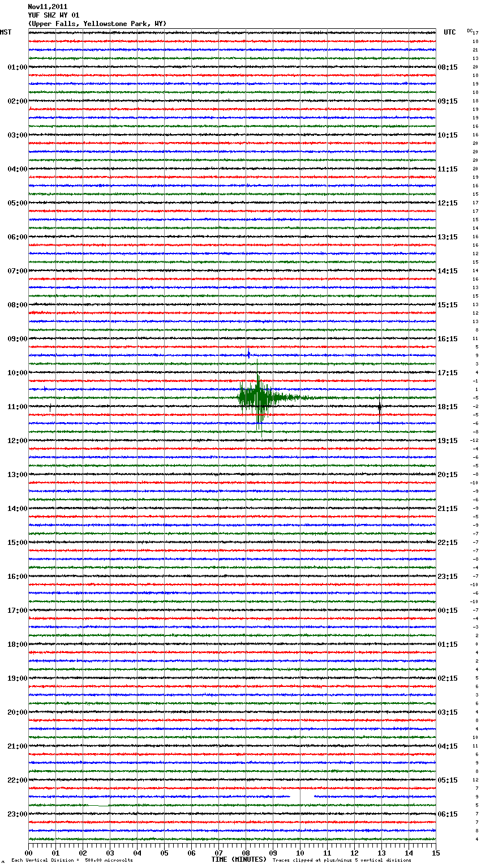Click the 00:15 UTC time label
Screen dimensions: 481x868
click(448, 611)
